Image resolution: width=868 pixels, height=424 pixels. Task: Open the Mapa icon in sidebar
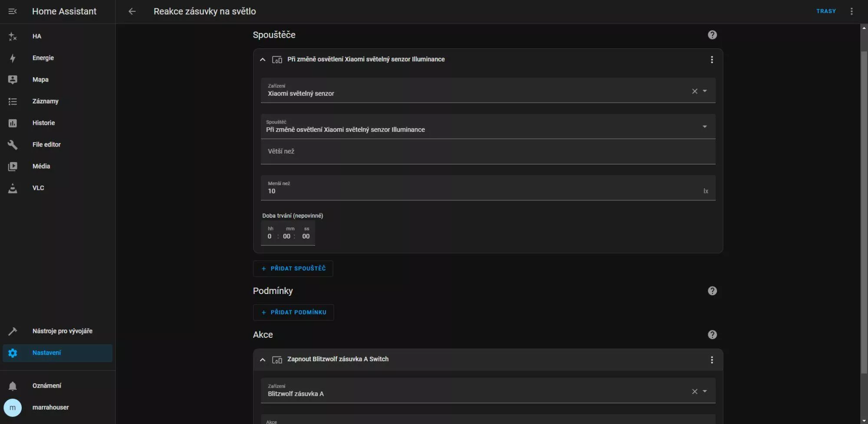(x=13, y=80)
